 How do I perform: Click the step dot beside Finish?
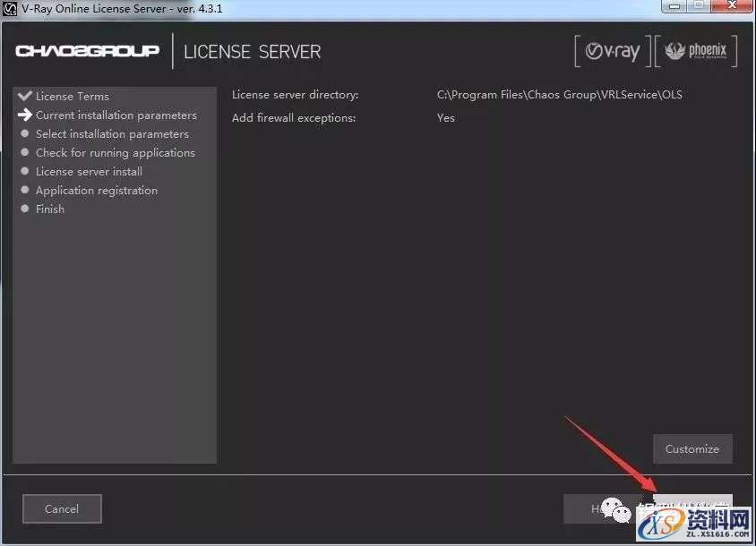click(23, 209)
